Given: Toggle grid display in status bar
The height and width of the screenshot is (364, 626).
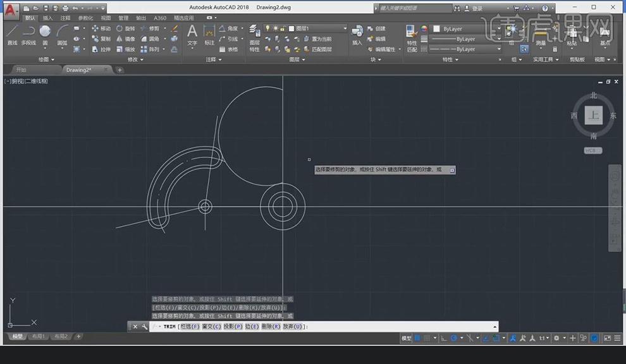Looking at the screenshot, I should [417, 338].
